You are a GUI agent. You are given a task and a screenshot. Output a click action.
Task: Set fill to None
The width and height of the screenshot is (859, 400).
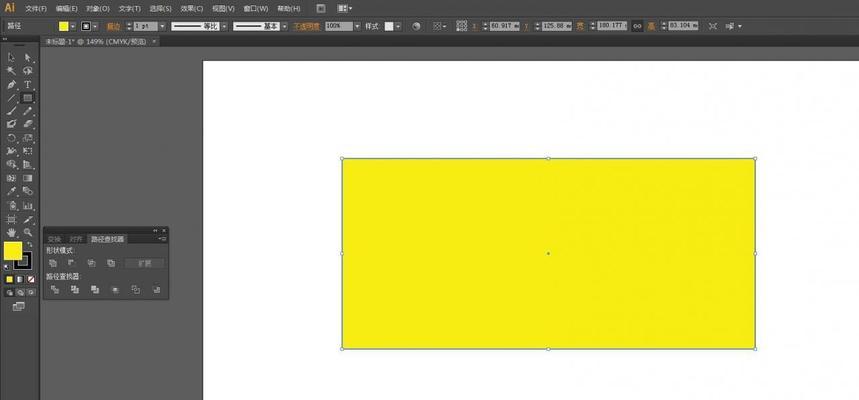point(31,279)
